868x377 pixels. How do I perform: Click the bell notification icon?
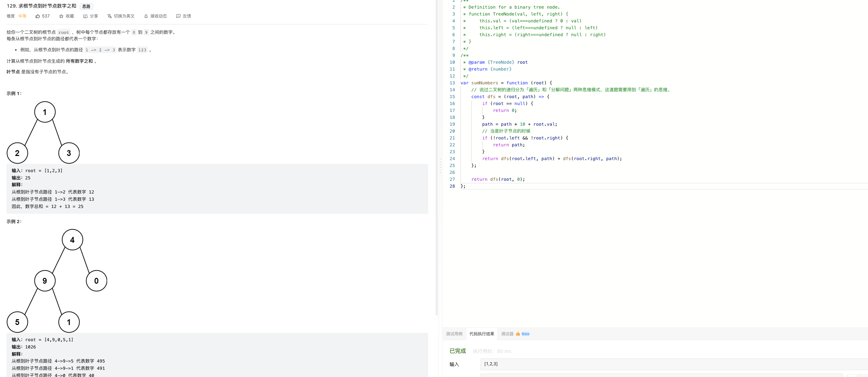[x=146, y=16]
